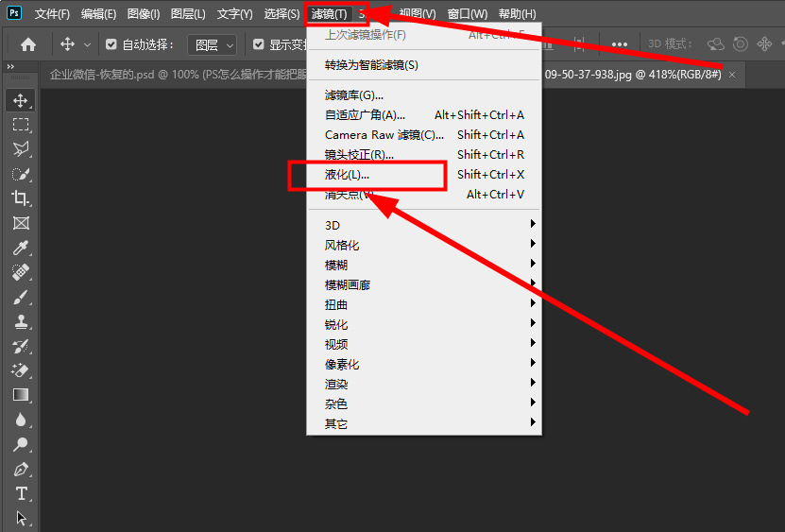
Task: Expand the 3D filter submenu
Action: 423,225
